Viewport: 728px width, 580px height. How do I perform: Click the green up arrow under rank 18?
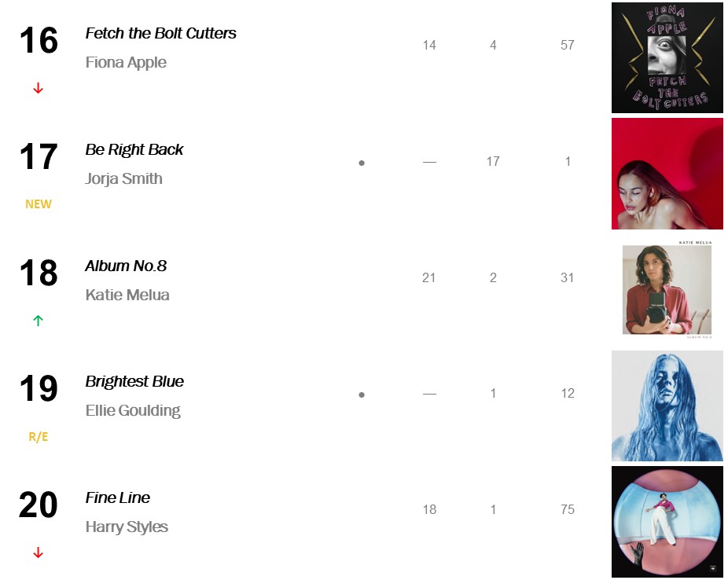(x=38, y=321)
